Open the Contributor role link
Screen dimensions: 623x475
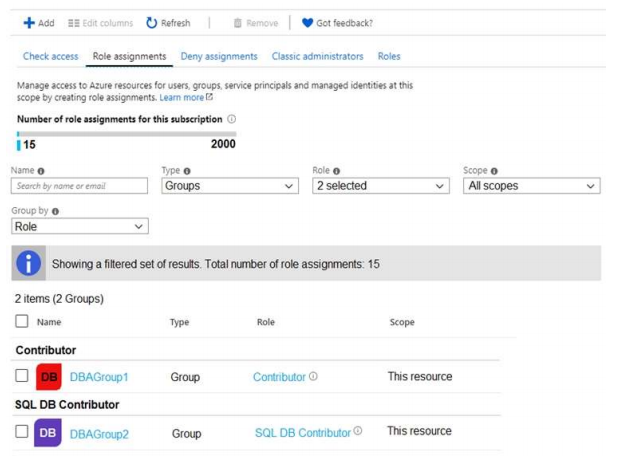tap(279, 377)
